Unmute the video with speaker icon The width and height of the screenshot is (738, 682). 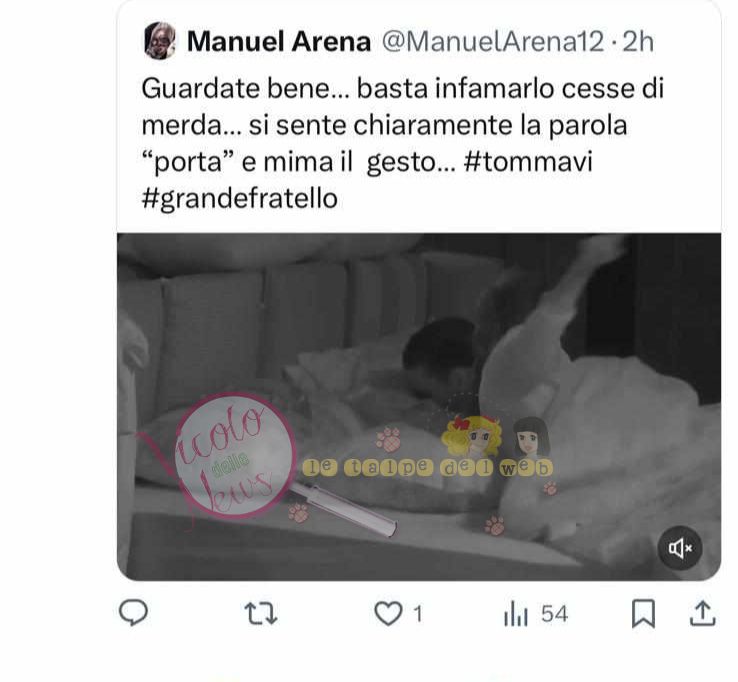[x=680, y=548]
